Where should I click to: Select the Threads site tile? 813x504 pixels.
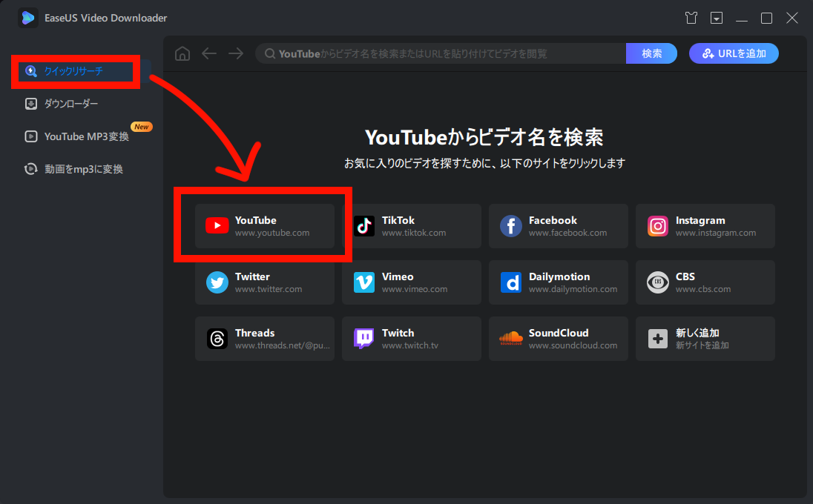tap(264, 339)
